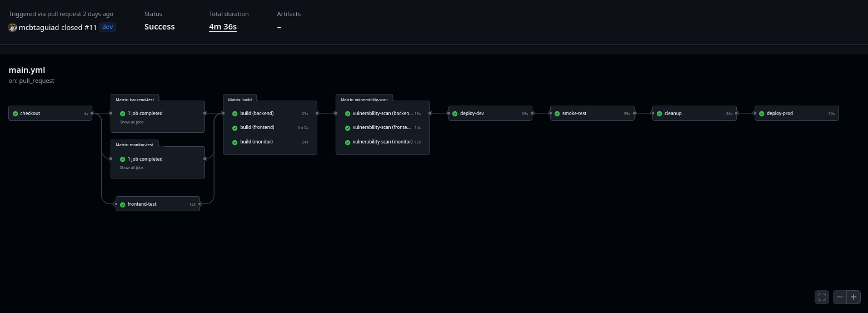This screenshot has height=313, width=868.
Task: Click success icon of smoke-test job
Action: pyautogui.click(x=557, y=113)
